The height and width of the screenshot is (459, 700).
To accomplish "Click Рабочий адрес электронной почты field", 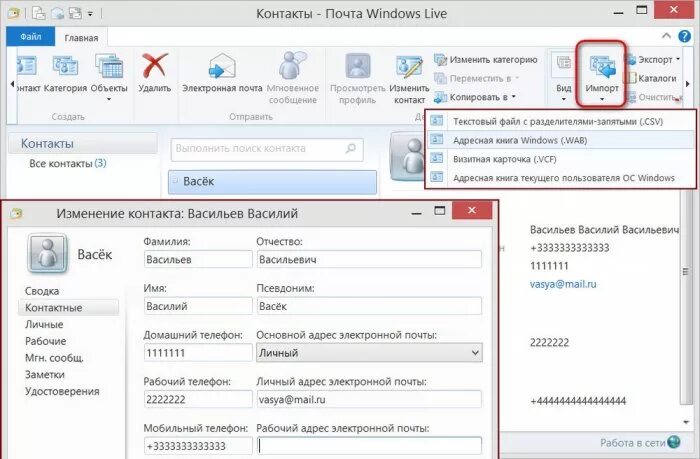I will 369,446.
